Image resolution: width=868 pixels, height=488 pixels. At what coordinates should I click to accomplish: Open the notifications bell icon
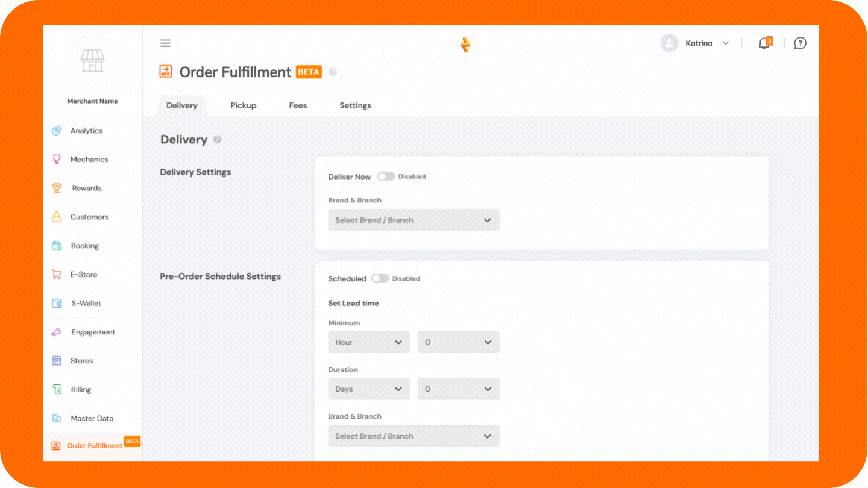[763, 43]
